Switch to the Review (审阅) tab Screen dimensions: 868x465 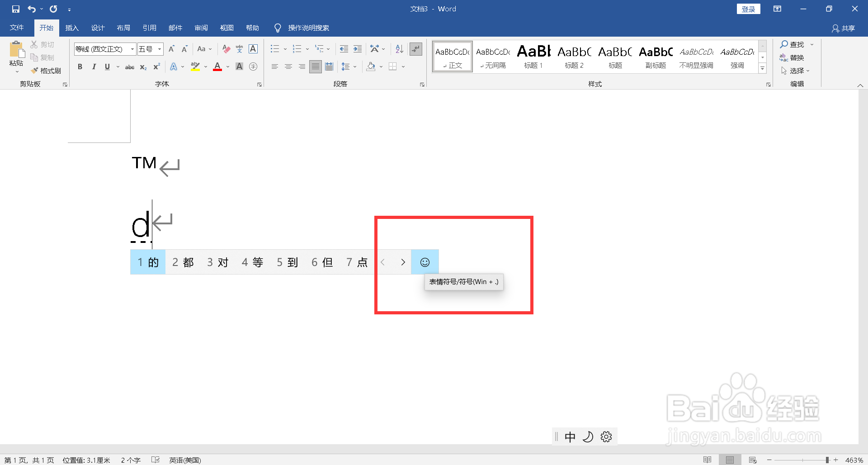[x=201, y=28]
